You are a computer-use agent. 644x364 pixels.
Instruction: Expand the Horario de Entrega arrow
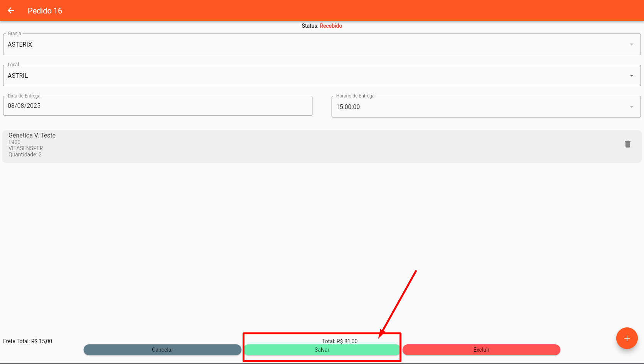[631, 107]
